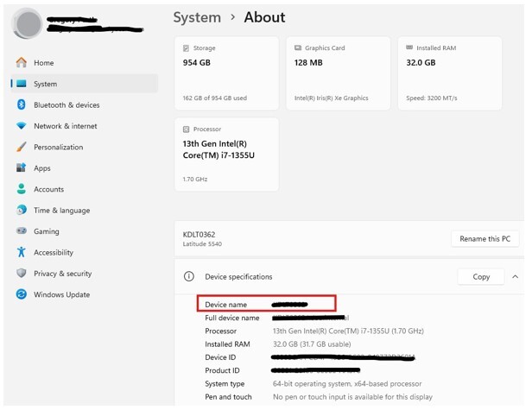Open the Windows Update icon
The width and height of the screenshot is (532, 410).
click(x=21, y=294)
